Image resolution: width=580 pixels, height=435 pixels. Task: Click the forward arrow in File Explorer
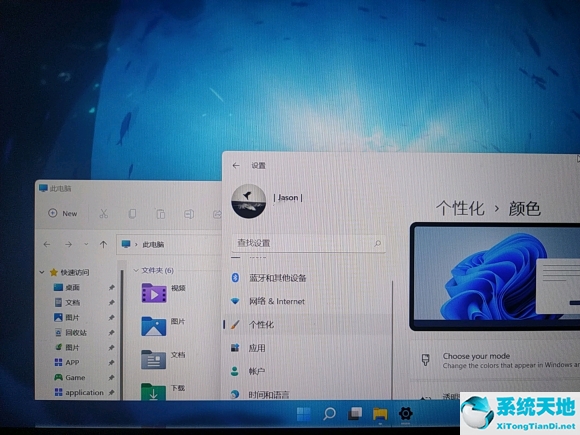coord(68,244)
